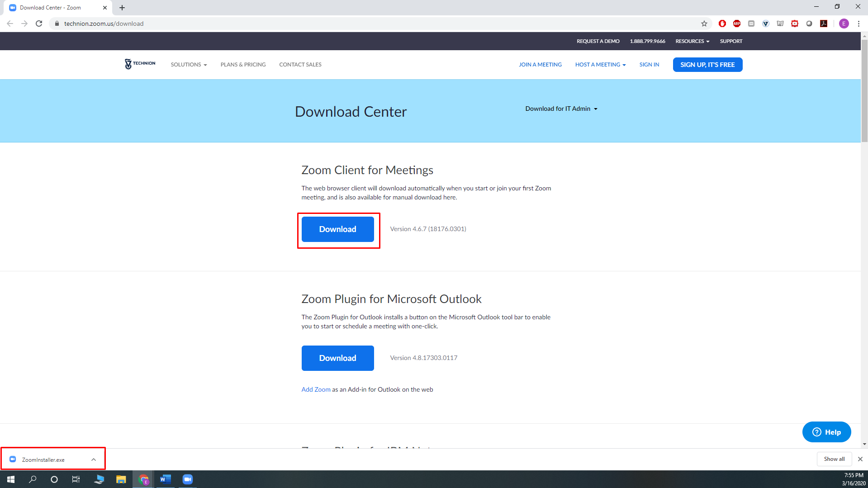Open the Adobe Acrobat extension
868x488 pixels.
pyautogui.click(x=824, y=24)
